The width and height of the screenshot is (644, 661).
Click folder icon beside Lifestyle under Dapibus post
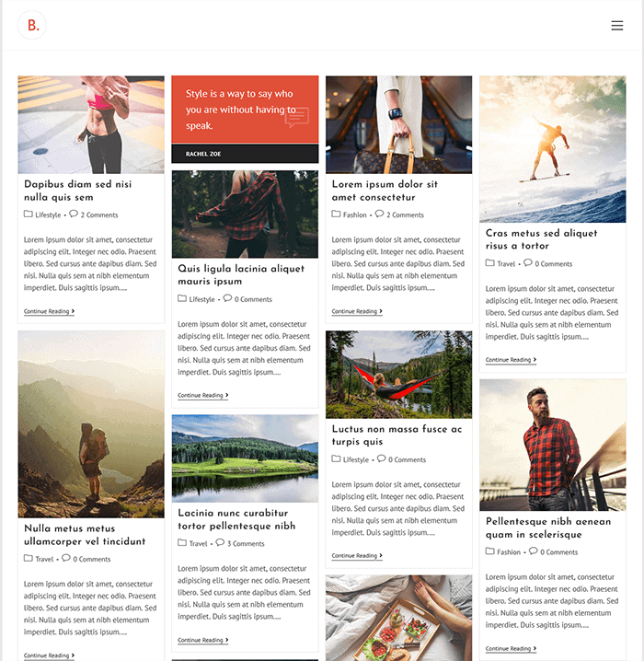click(29, 215)
